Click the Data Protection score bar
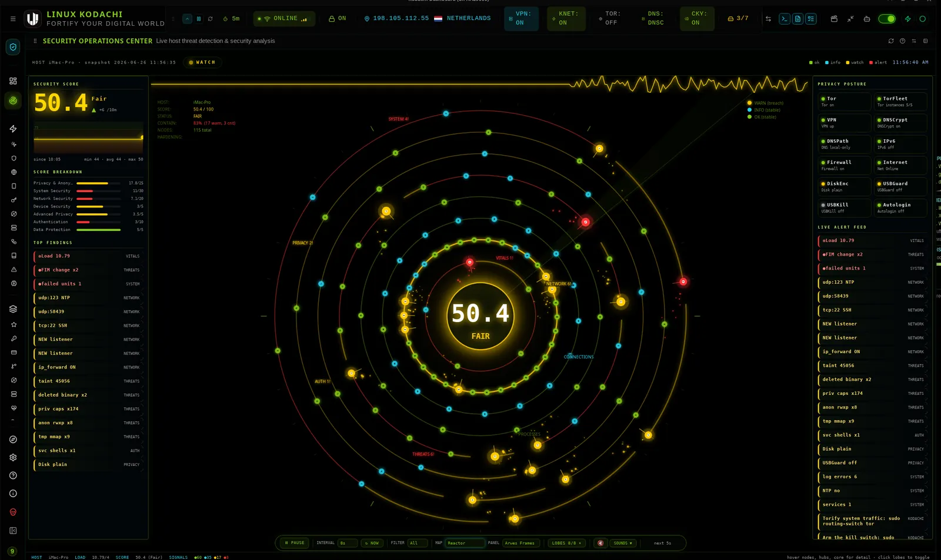The width and height of the screenshot is (941, 560). [x=99, y=230]
